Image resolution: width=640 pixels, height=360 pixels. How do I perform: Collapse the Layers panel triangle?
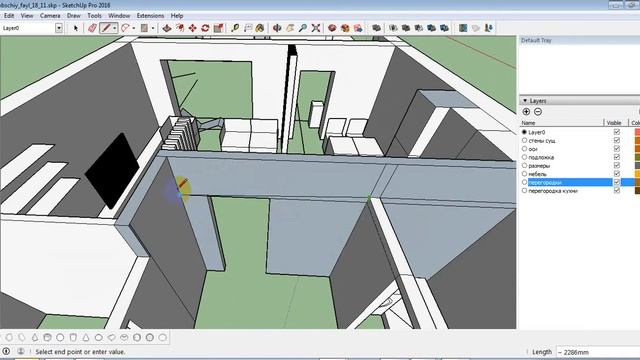pos(525,100)
